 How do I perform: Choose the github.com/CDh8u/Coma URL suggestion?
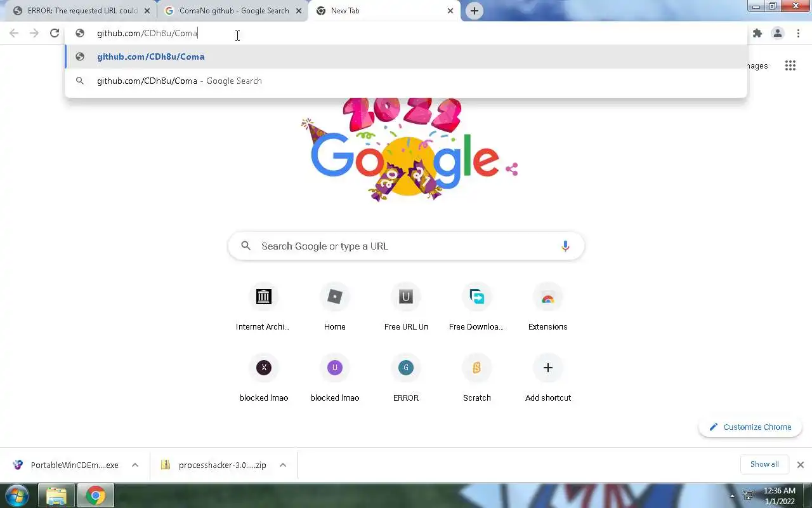(x=406, y=57)
